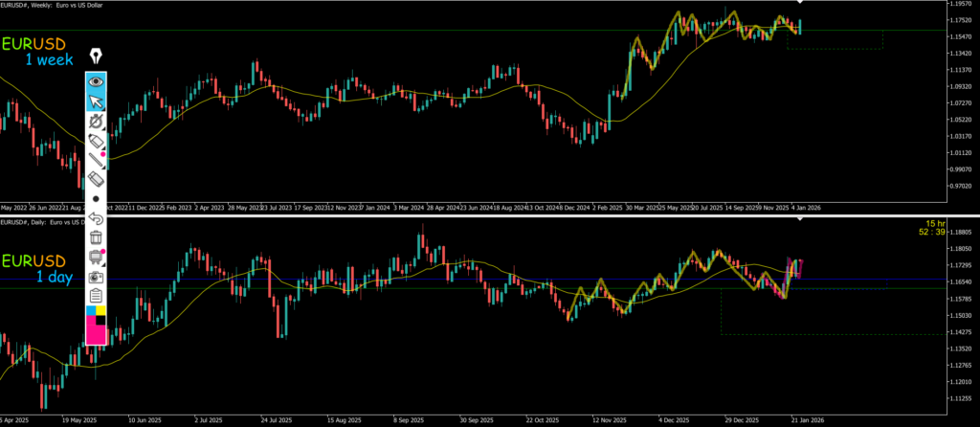This screenshot has width=980, height=427.
Task: Click the bus-shaped icon in the toolbar
Action: point(97,257)
